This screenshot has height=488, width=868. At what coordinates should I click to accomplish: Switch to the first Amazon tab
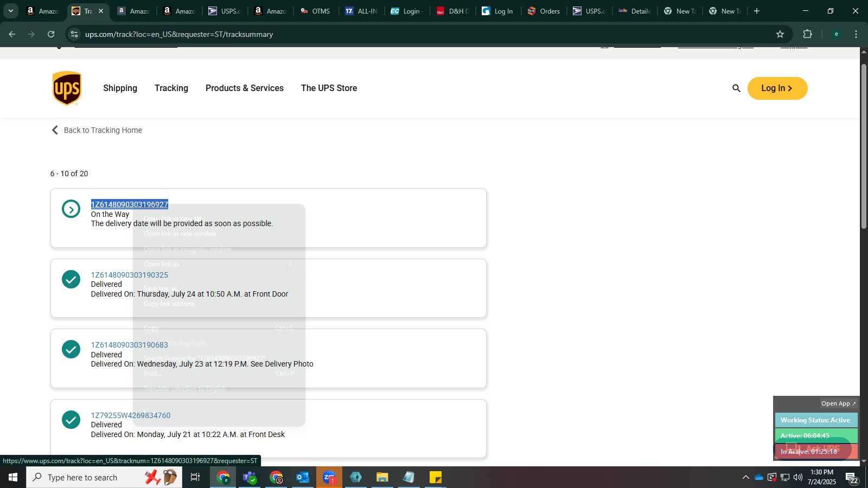pos(42,11)
